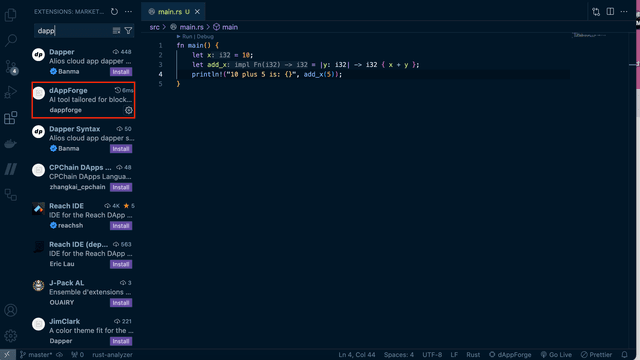Change line ending via LF

tap(454, 355)
